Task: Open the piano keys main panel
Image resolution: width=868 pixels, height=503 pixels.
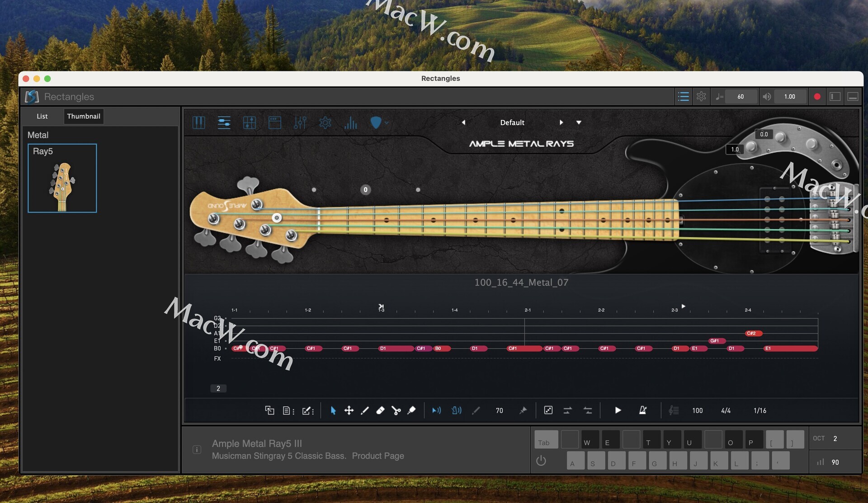Action: [199, 122]
